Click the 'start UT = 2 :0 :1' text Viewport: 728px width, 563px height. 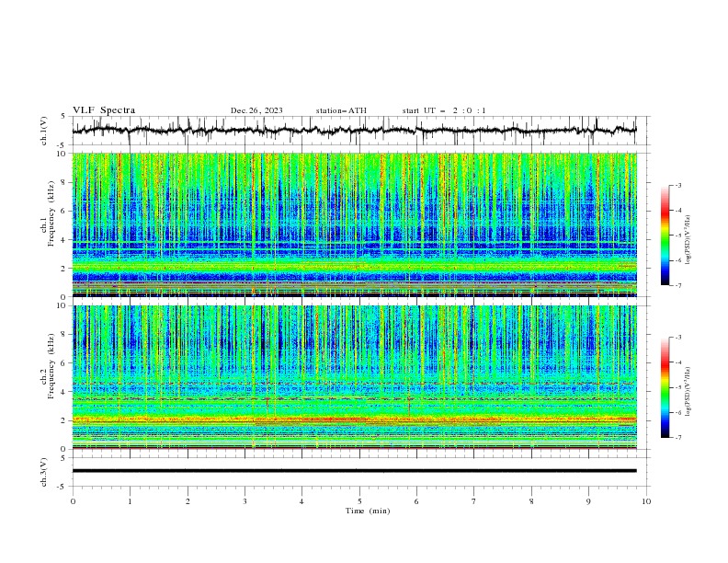click(x=444, y=110)
